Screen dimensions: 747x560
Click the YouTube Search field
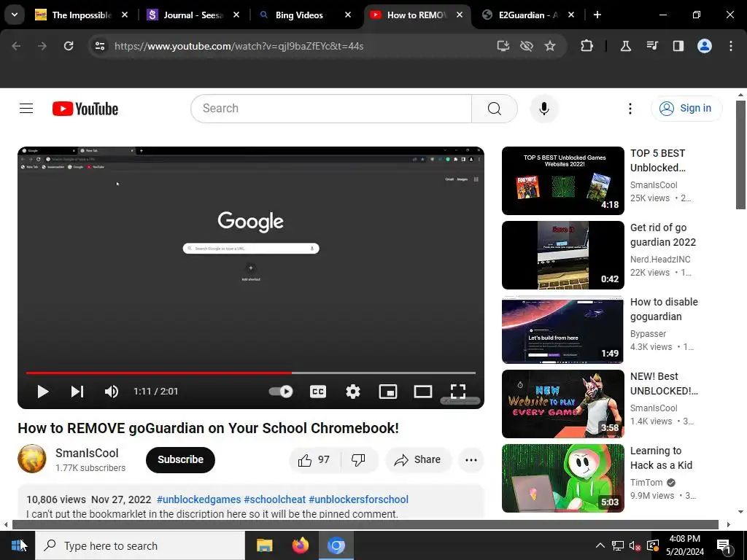pyautogui.click(x=331, y=109)
